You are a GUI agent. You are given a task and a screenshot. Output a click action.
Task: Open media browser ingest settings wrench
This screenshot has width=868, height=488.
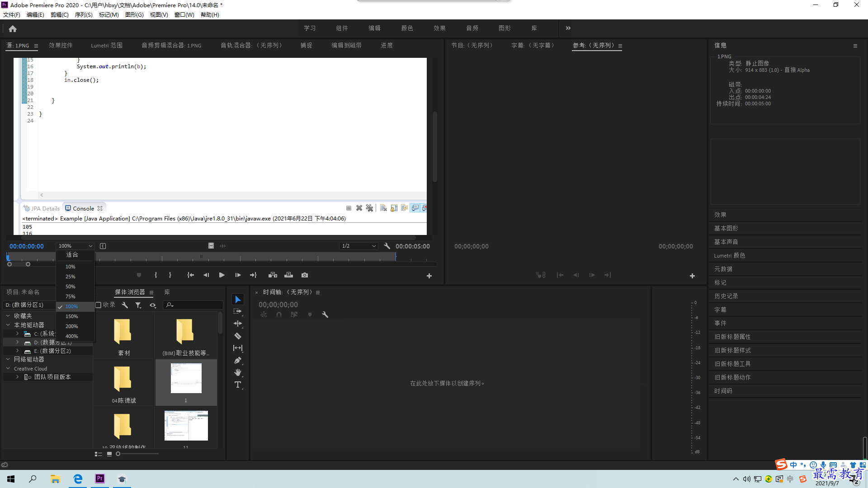(125, 305)
